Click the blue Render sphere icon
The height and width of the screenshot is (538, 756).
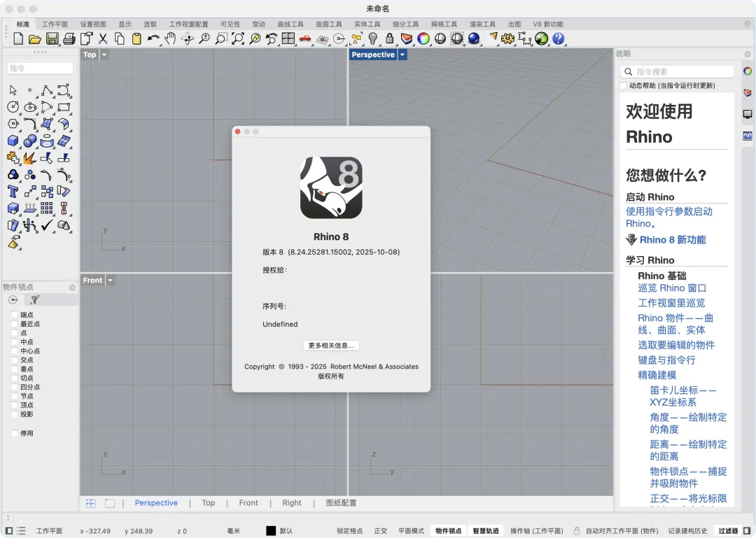coord(474,38)
